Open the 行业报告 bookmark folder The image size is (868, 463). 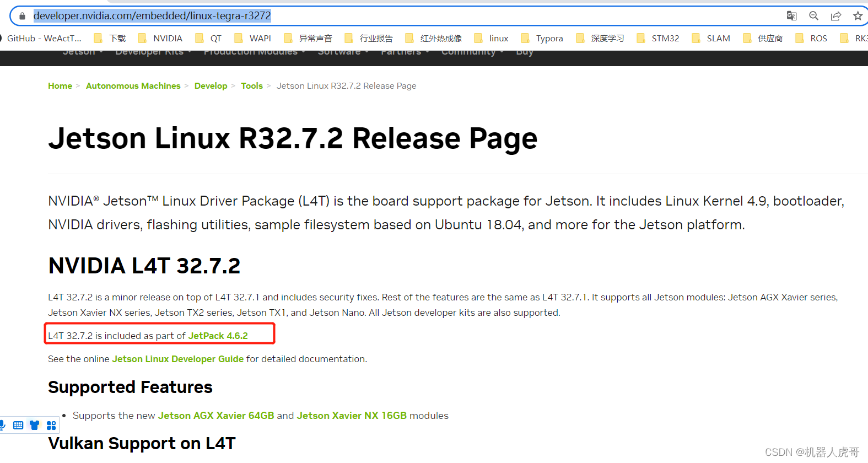pyautogui.click(x=368, y=38)
